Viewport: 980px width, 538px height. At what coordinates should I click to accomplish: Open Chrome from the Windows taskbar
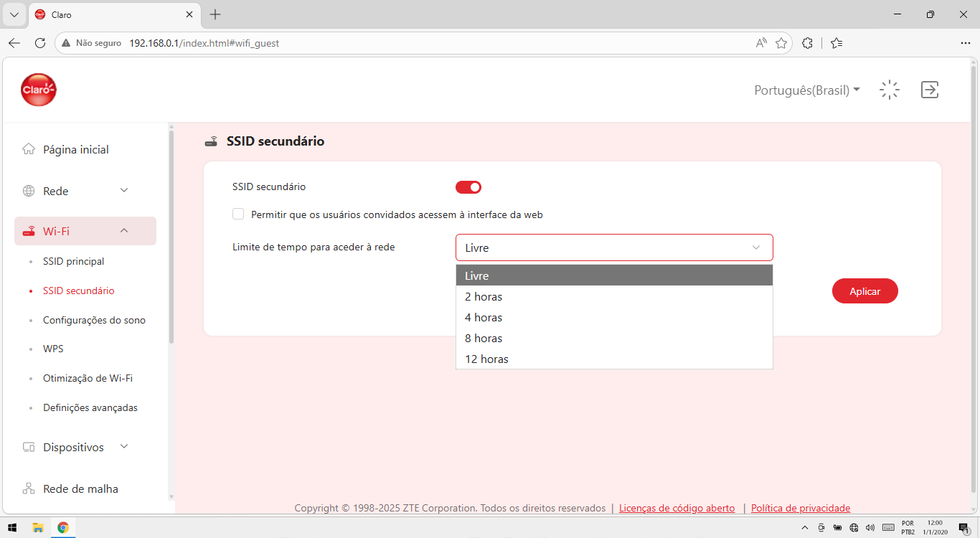pyautogui.click(x=63, y=528)
